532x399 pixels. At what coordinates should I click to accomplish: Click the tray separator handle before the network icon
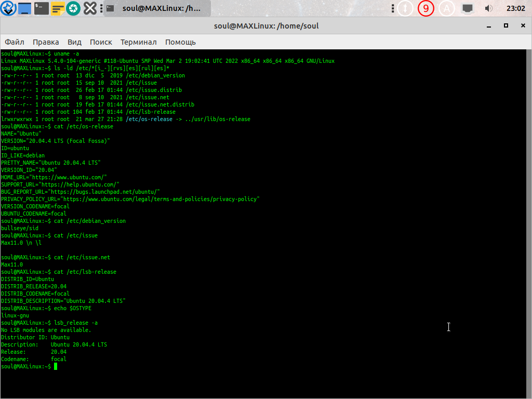(393, 8)
